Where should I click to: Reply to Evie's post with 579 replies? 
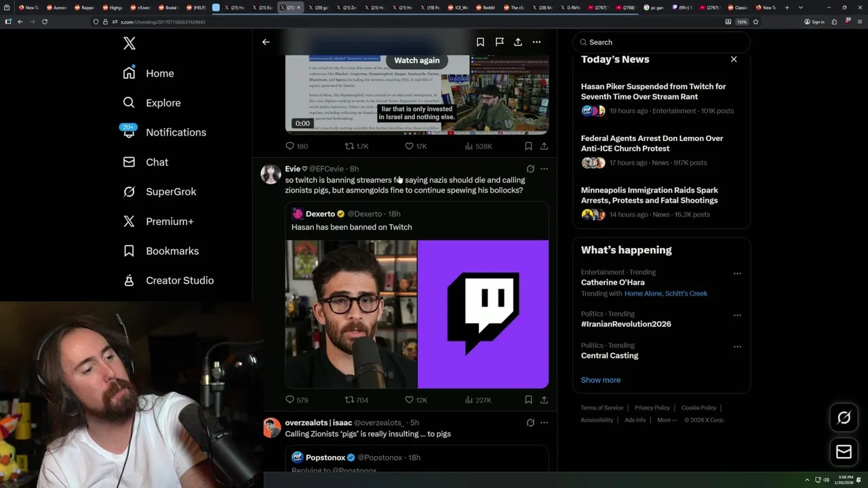click(296, 400)
